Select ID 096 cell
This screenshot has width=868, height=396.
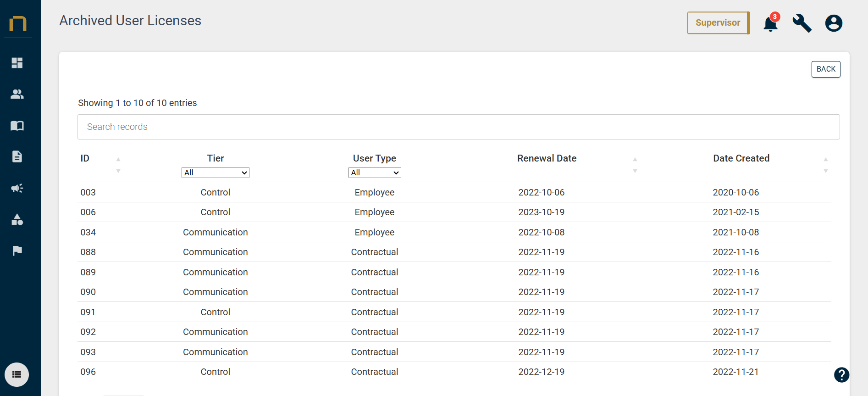[x=88, y=372]
